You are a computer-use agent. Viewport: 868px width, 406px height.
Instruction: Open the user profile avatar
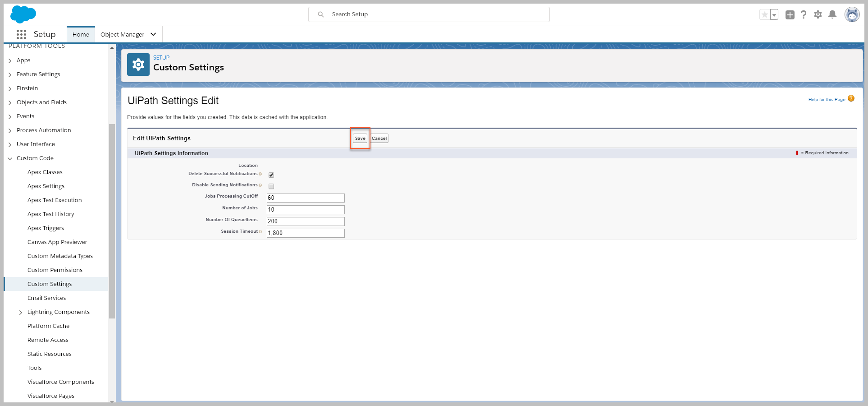point(852,15)
